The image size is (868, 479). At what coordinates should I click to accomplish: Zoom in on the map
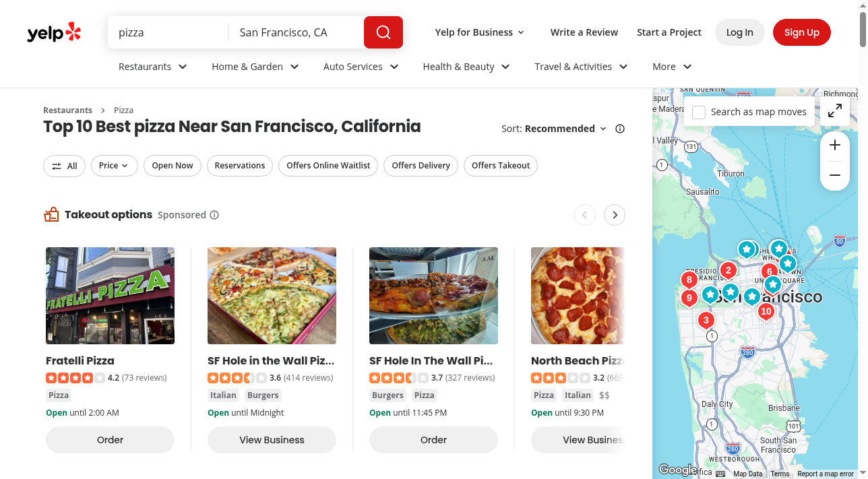click(x=835, y=146)
